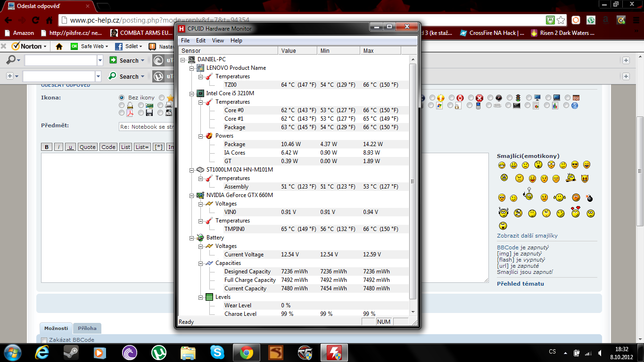Open the Amazon bookmark

click(19, 33)
